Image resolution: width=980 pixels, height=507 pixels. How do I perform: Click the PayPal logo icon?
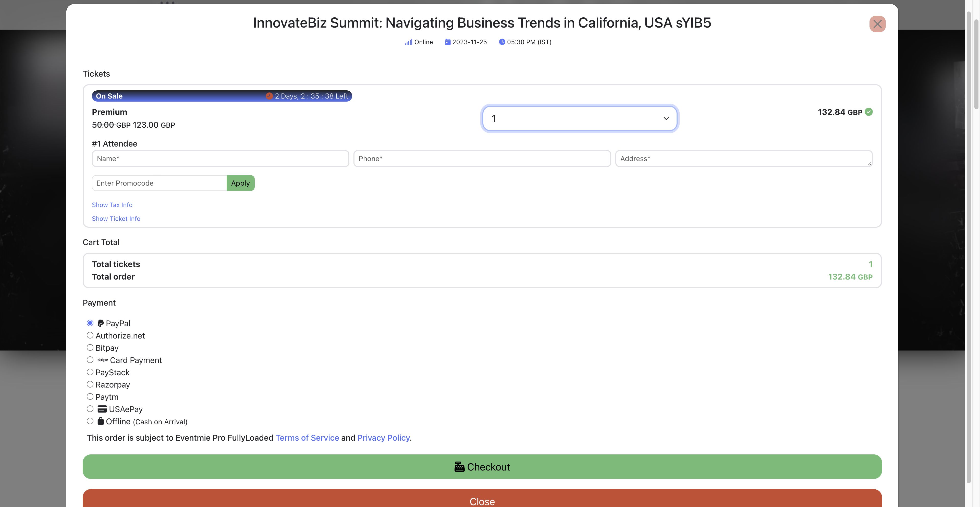[x=101, y=323]
